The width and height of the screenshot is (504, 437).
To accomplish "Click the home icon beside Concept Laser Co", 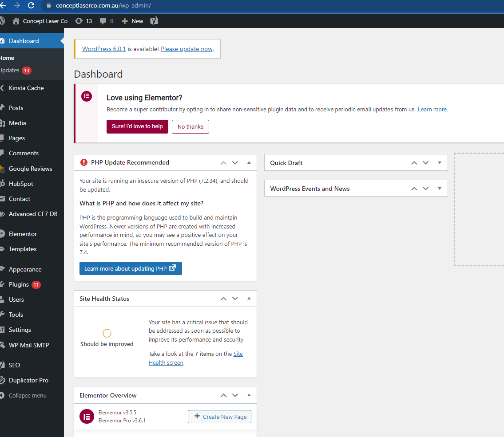I will click(x=16, y=21).
